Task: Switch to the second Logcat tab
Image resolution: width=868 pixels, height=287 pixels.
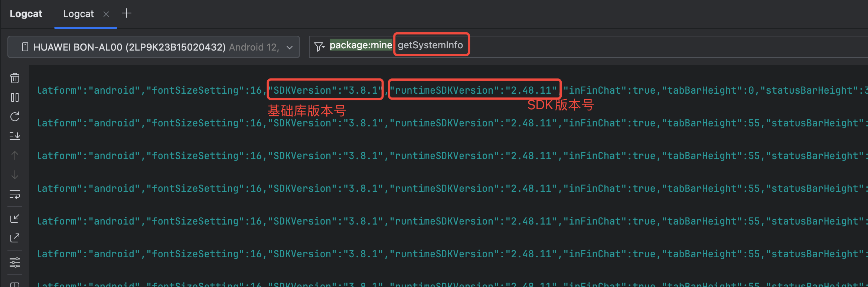Action: click(x=78, y=14)
